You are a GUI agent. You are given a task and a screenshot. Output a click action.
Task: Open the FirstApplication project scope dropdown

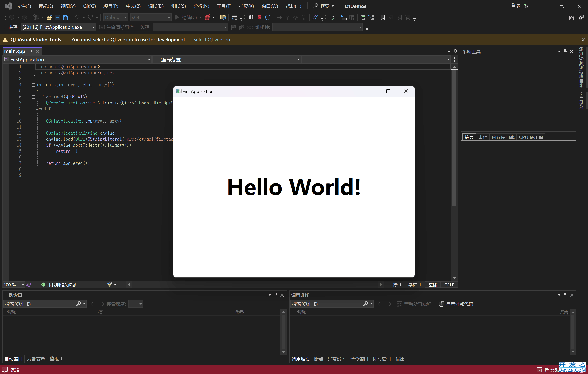click(77, 60)
